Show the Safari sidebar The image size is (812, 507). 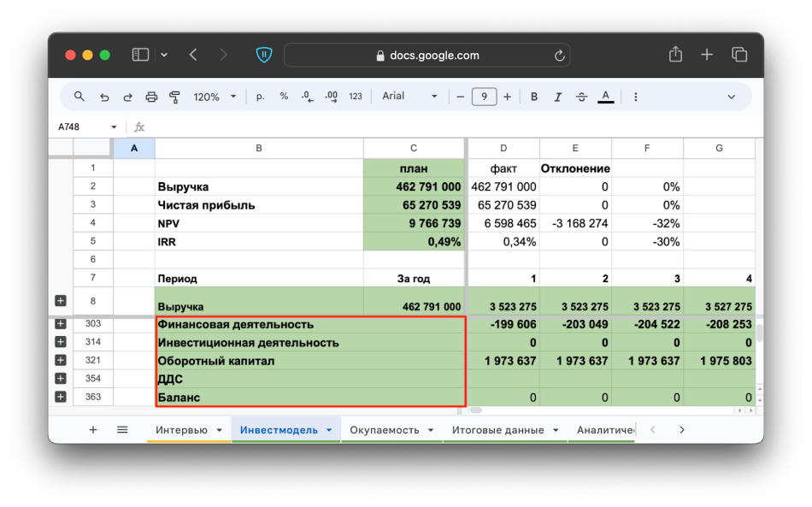click(x=140, y=55)
